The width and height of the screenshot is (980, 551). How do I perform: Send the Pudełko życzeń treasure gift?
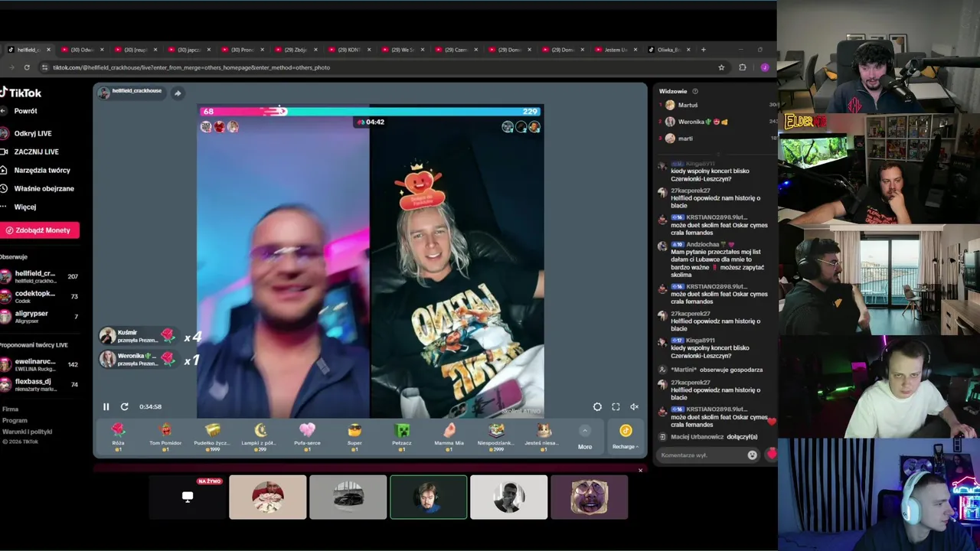click(213, 436)
